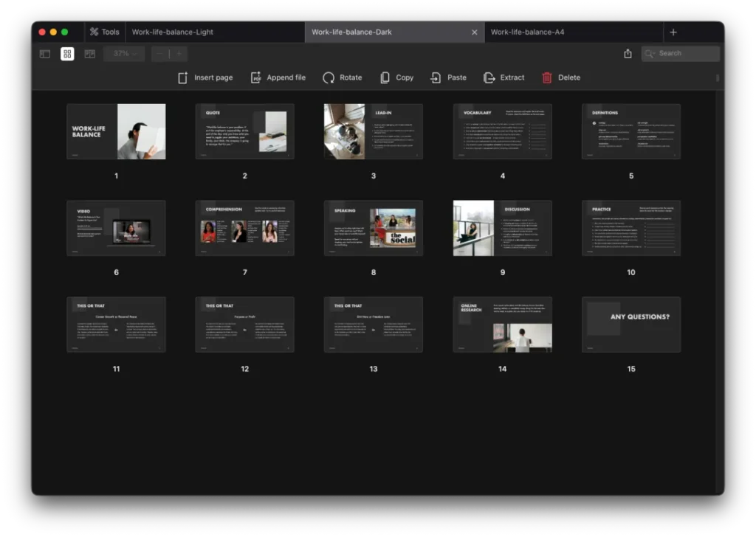Increase zoom with the plus stepper
Viewport: 756px width, 537px height.
[x=177, y=53]
